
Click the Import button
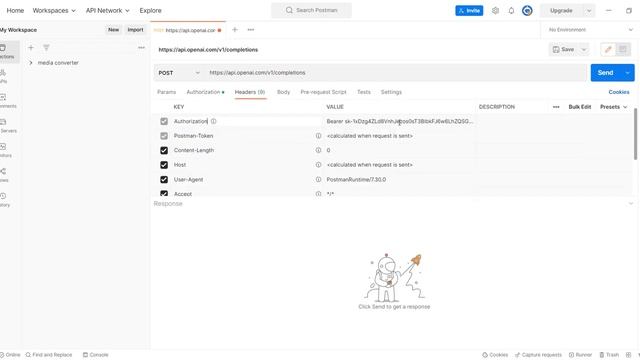click(135, 30)
